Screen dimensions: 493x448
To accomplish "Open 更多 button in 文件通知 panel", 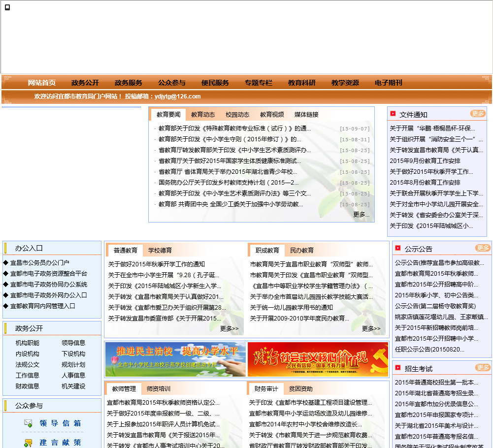I will [x=478, y=114].
